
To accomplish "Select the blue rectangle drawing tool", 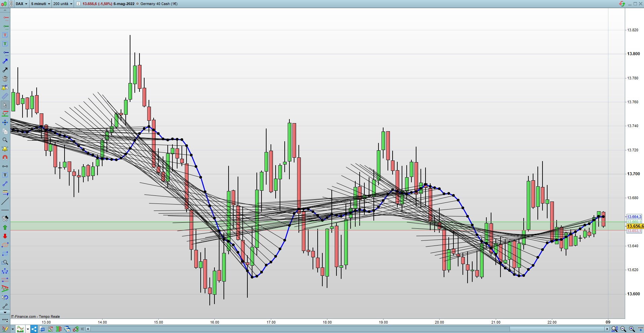I will [x=5, y=254].
